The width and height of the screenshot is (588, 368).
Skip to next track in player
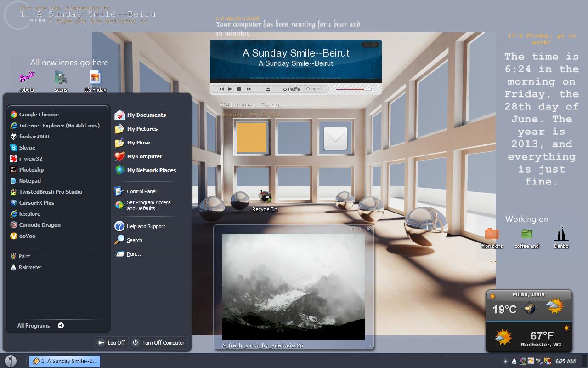point(249,89)
